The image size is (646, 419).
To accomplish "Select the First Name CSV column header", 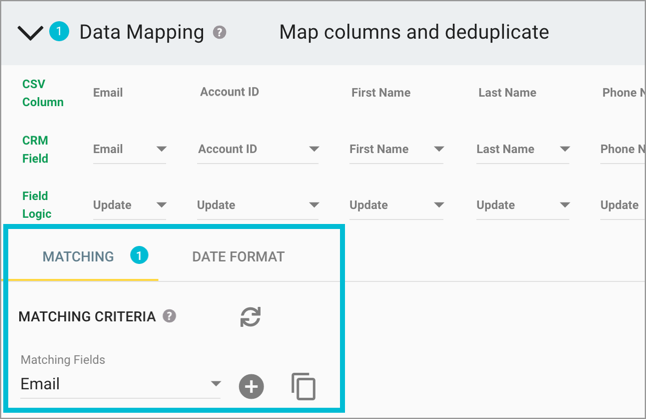I will coord(381,93).
